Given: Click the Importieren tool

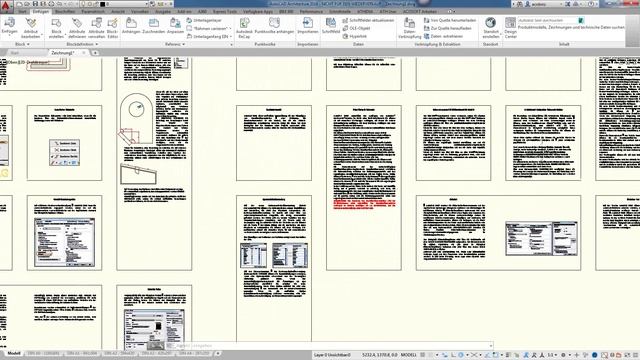Looking at the screenshot, I should click(307, 25).
